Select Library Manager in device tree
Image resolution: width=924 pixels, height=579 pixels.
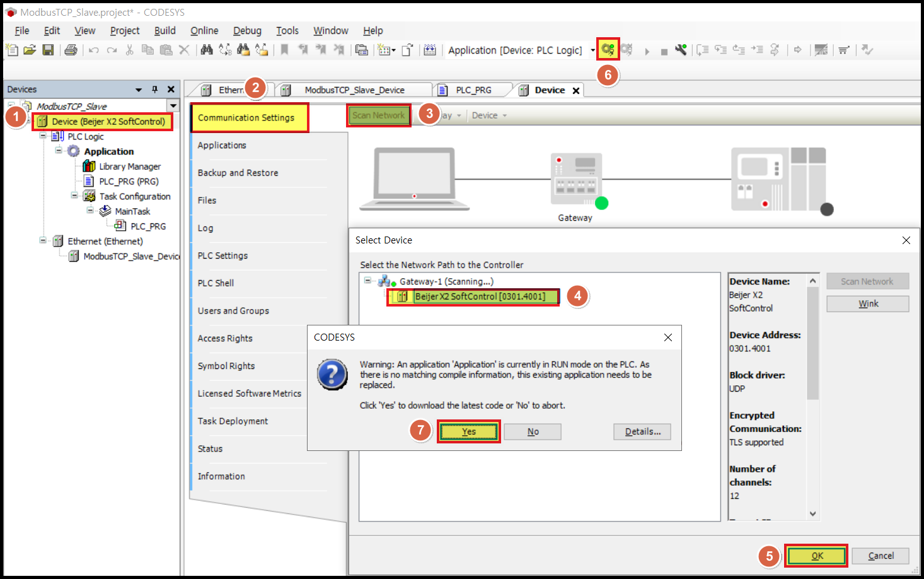click(130, 167)
